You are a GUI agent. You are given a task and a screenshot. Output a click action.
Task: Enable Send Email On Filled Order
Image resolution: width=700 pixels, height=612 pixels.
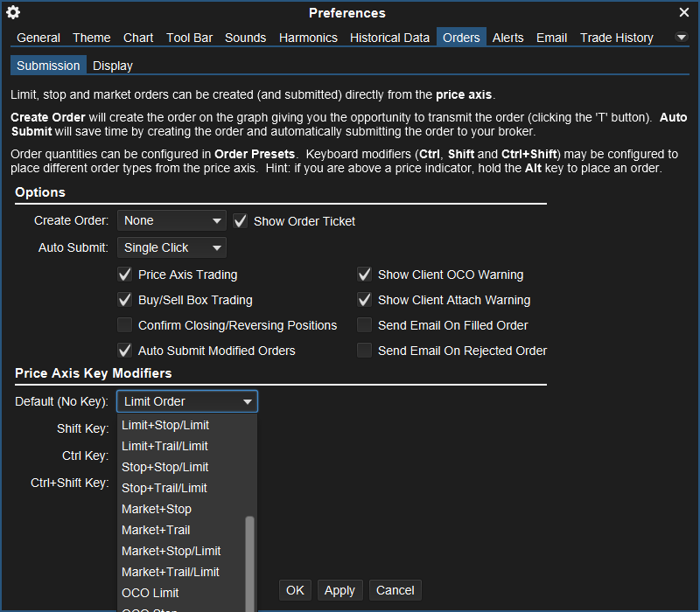(x=364, y=324)
